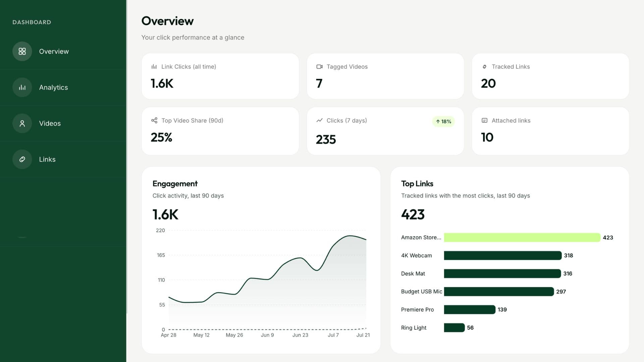Click the 316 value next to Desk Mat

coord(568,274)
